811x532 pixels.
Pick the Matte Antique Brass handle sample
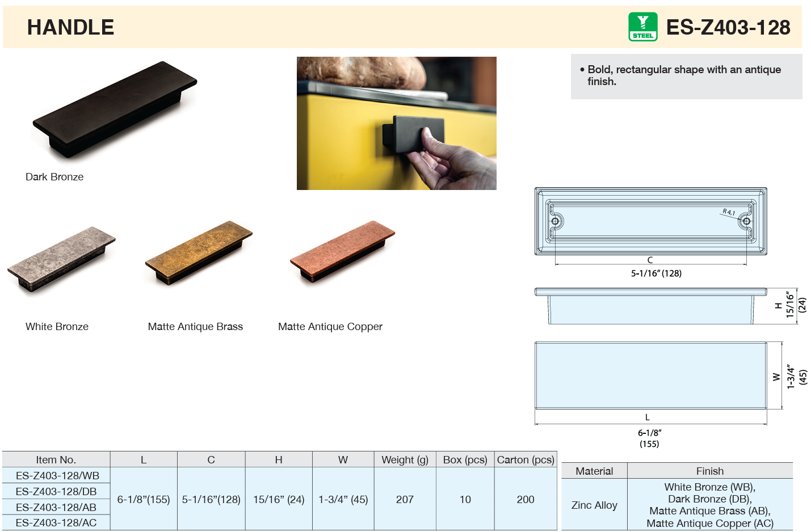click(199, 254)
